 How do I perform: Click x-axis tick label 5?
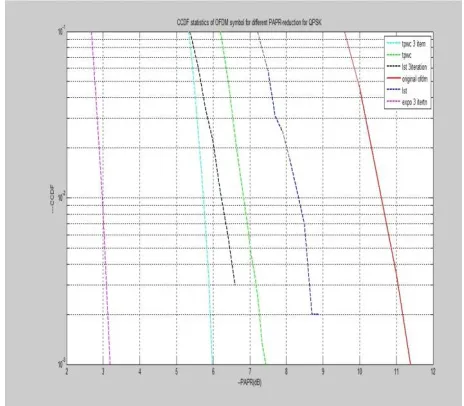[x=177, y=371]
